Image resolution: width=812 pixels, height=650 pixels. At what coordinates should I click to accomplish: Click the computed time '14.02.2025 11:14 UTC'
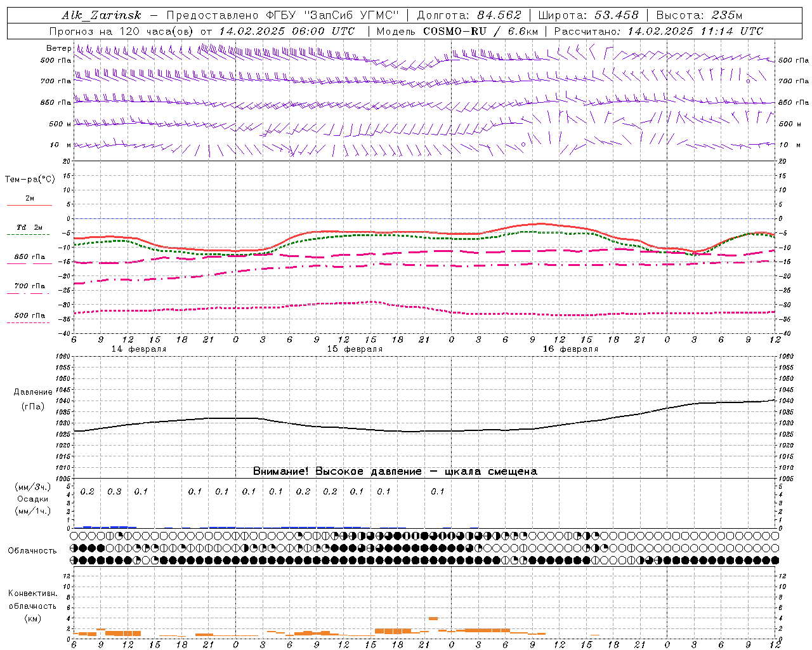click(x=695, y=31)
